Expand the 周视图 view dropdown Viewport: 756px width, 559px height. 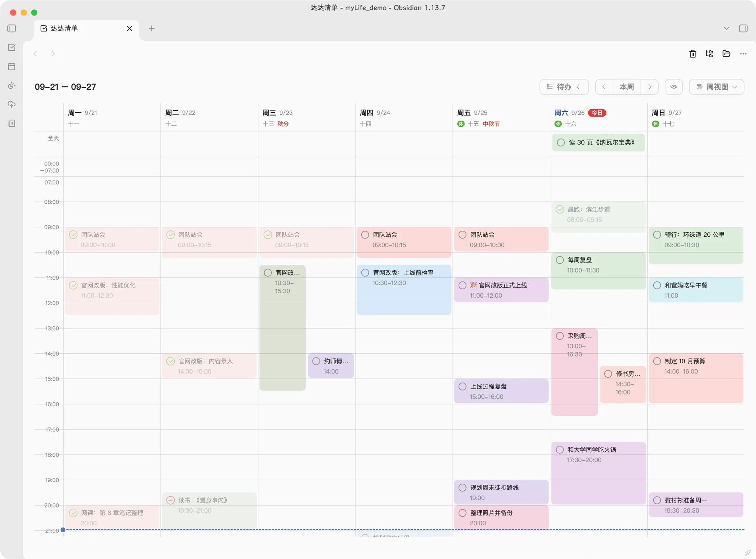click(x=717, y=87)
